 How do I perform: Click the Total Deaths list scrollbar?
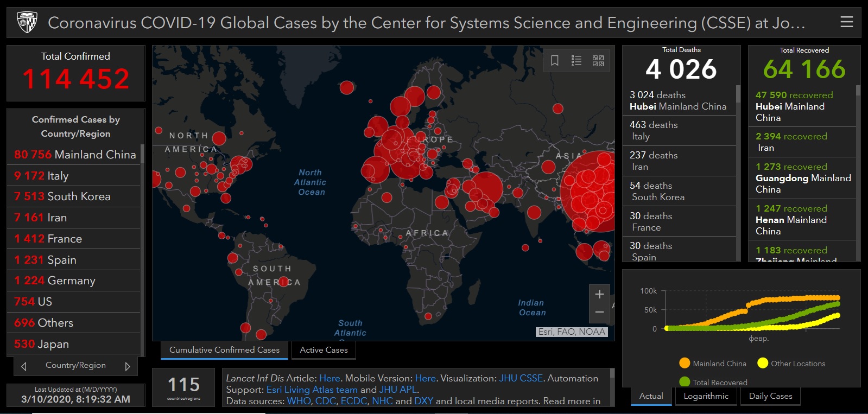pos(738,174)
